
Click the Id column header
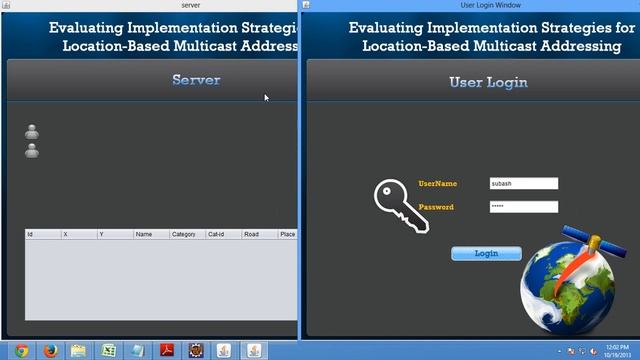pos(43,234)
